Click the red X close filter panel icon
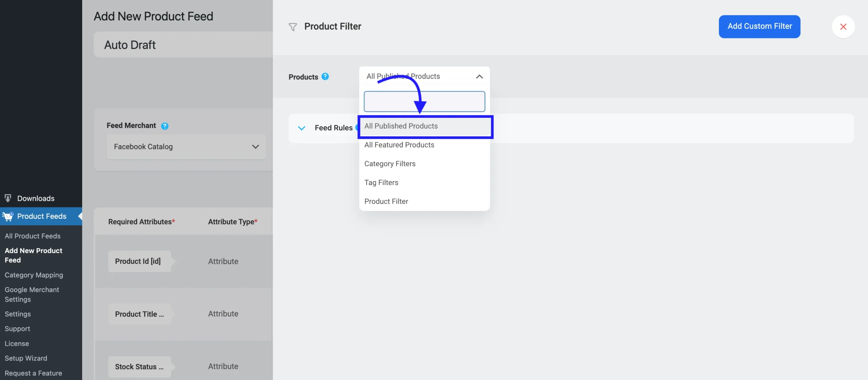The width and height of the screenshot is (868, 380). pos(843,26)
